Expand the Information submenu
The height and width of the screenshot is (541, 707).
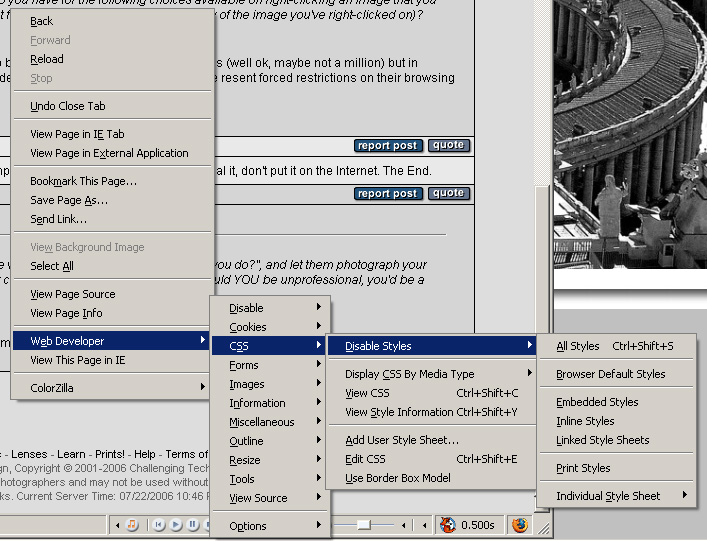[x=270, y=403]
